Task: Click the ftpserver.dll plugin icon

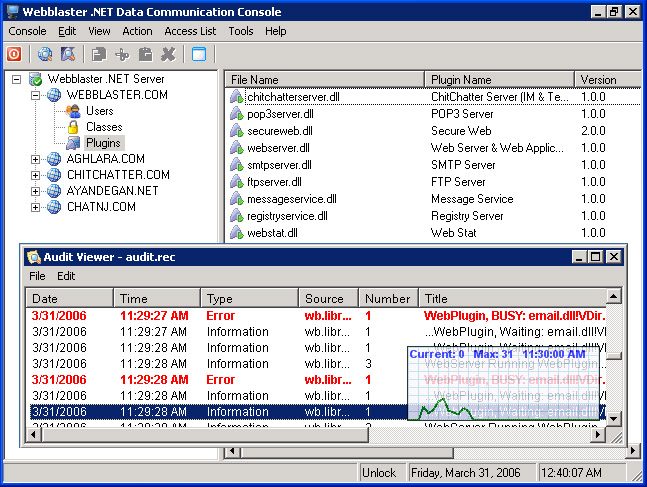Action: 237,182
